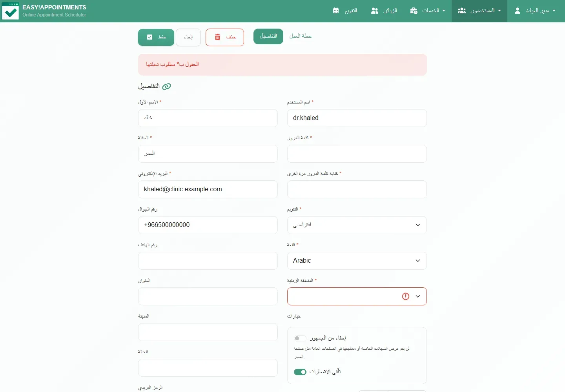Click the mobile number field +966500000000

pyautogui.click(x=208, y=225)
